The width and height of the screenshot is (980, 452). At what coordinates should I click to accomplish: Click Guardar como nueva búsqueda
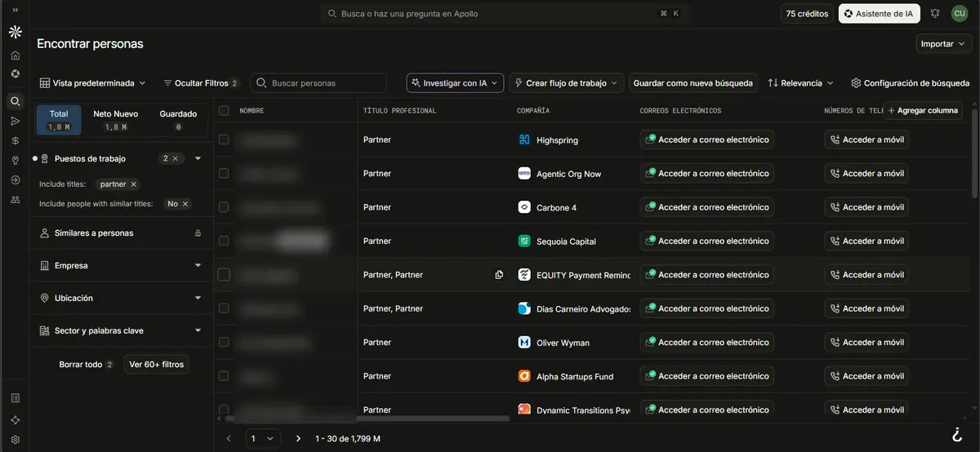[x=693, y=83]
